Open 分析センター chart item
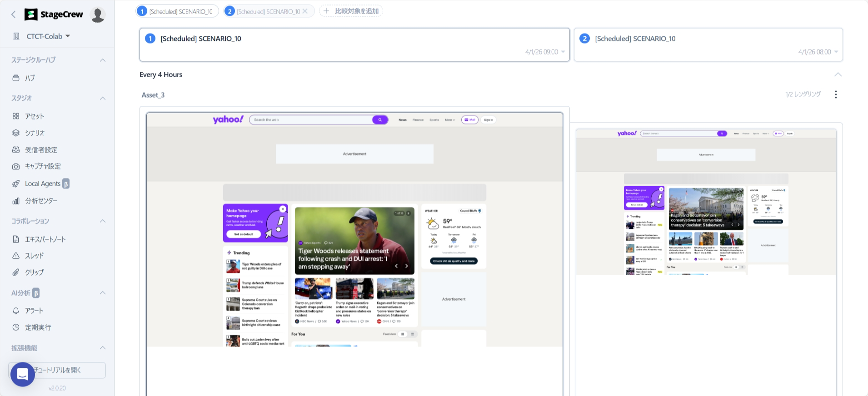 click(41, 201)
